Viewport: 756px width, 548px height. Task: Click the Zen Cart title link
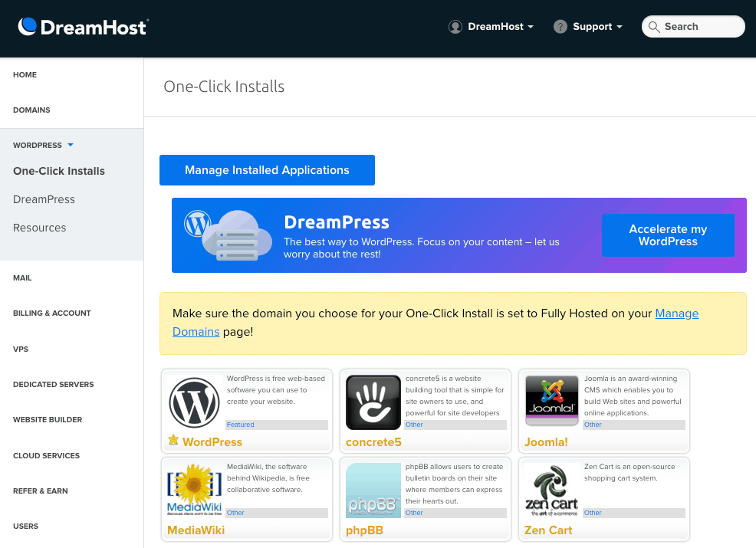pos(548,530)
